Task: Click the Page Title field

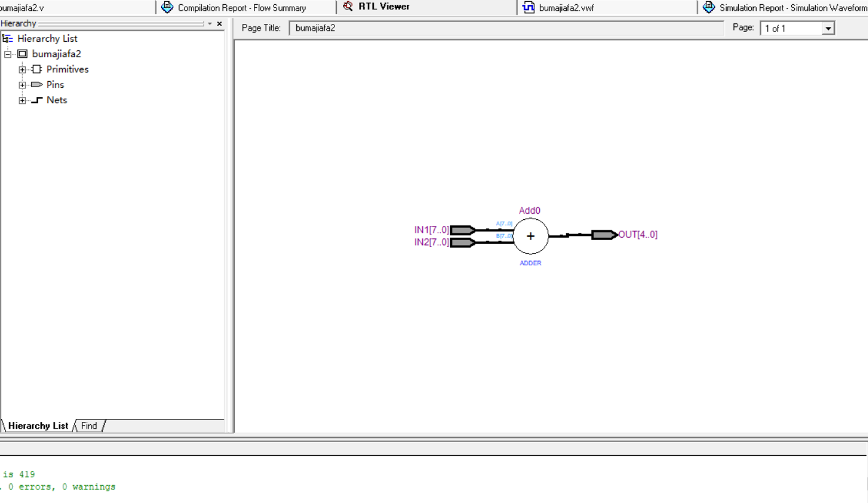Action: pos(507,28)
